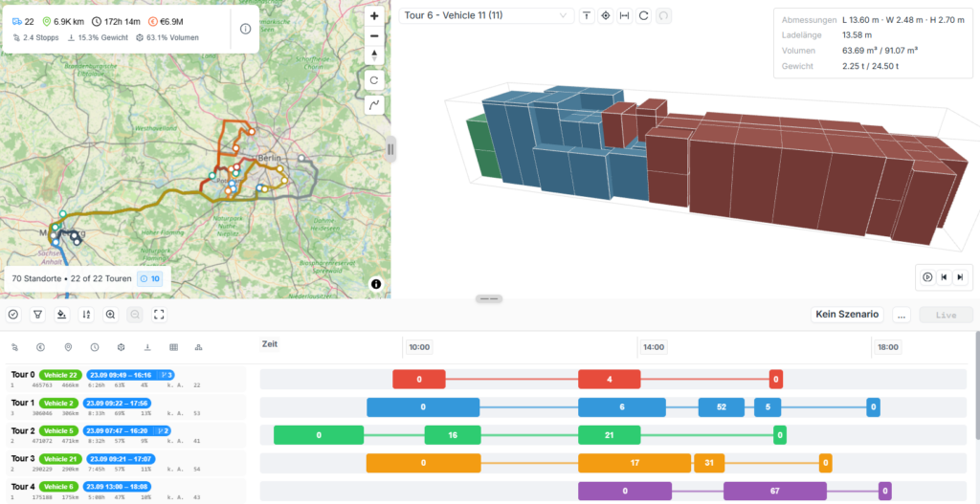Open the Tour 6 - Vehicle 11 dropdown

[486, 15]
